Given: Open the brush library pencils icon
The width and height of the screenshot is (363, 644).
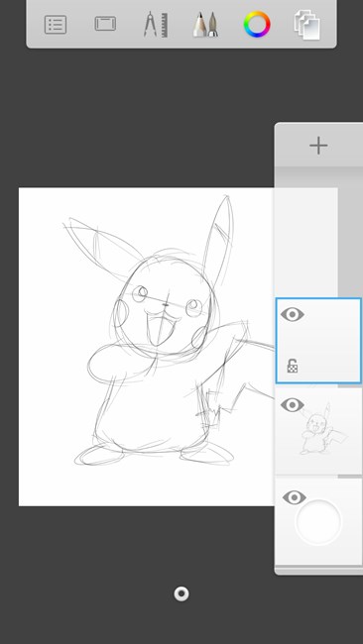Looking at the screenshot, I should [x=205, y=24].
